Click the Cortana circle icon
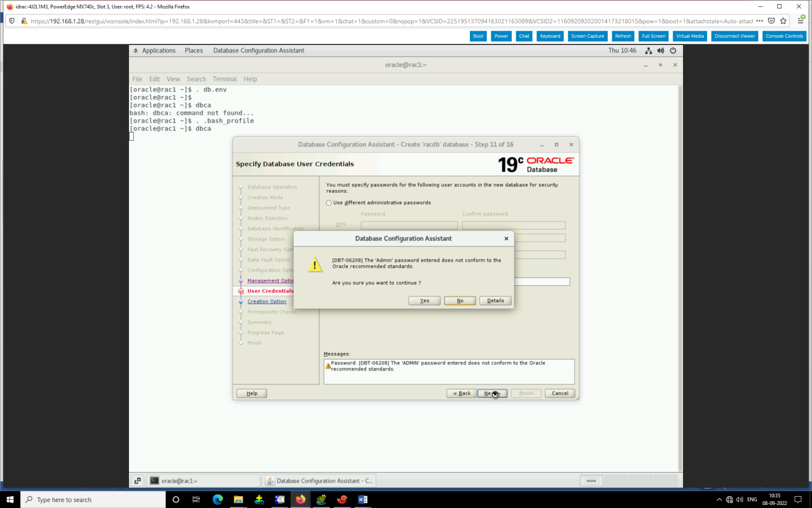812x508 pixels. 175,500
